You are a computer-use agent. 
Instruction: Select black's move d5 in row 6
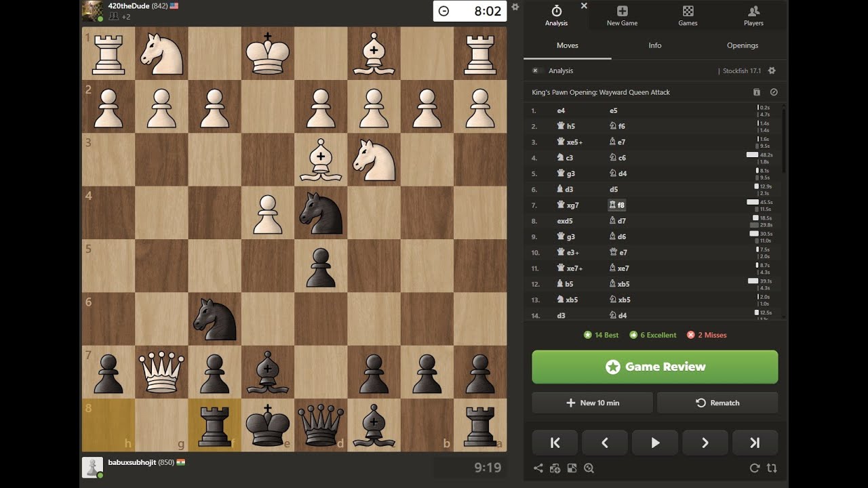pyautogui.click(x=614, y=189)
